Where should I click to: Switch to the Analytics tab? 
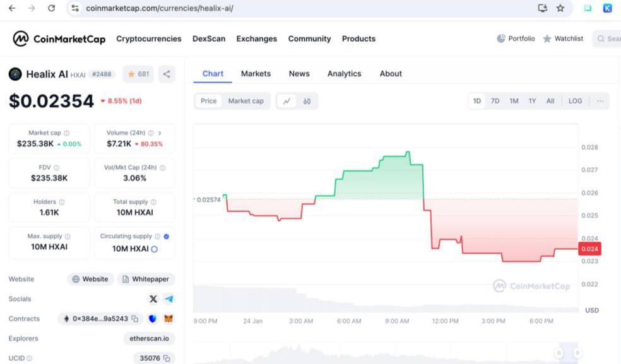pos(344,74)
